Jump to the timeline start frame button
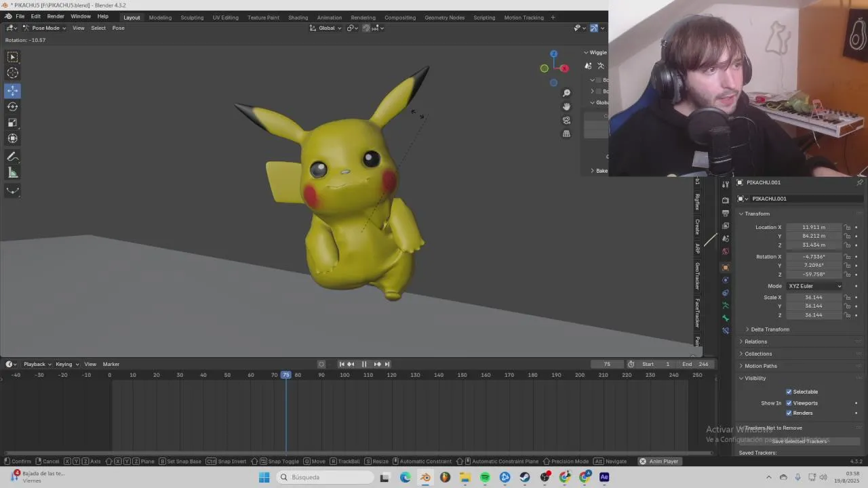This screenshot has width=868, height=488. pyautogui.click(x=342, y=364)
